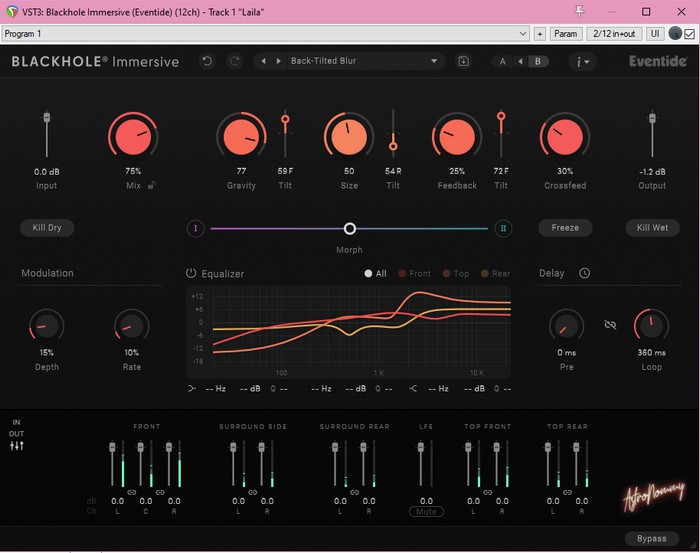This screenshot has width=700, height=553.
Task: Select the Rear equalizer band option
Action: (495, 273)
